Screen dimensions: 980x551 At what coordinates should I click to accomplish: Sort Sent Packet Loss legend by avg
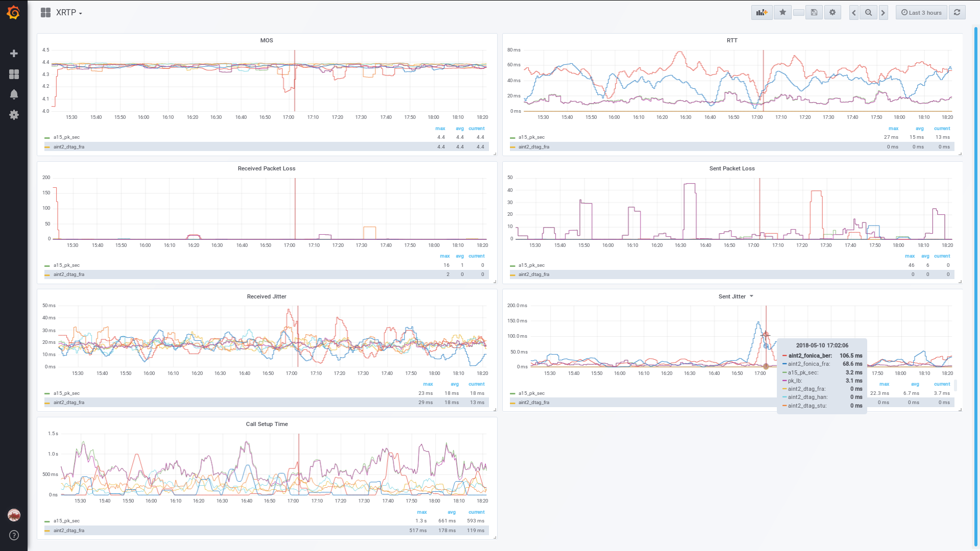point(925,256)
